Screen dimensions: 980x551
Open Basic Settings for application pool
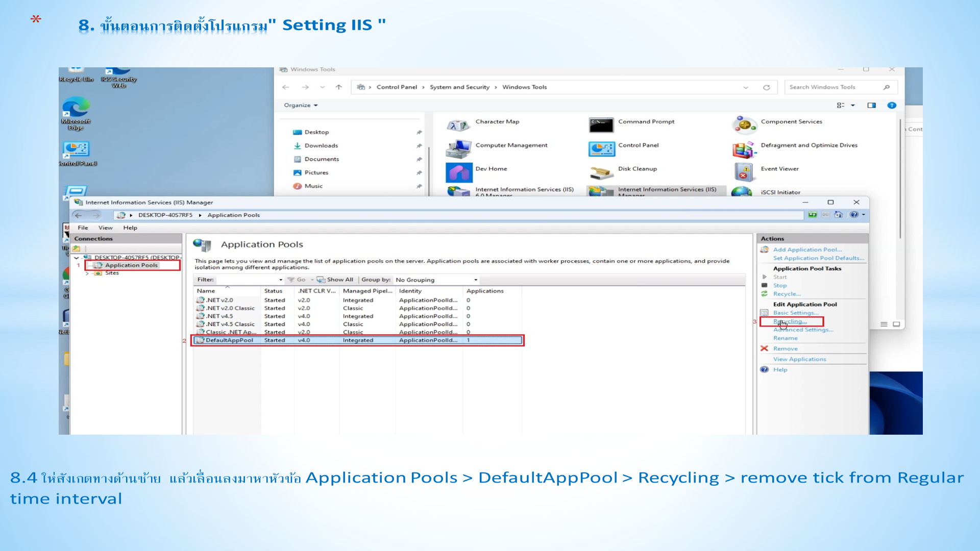796,313
